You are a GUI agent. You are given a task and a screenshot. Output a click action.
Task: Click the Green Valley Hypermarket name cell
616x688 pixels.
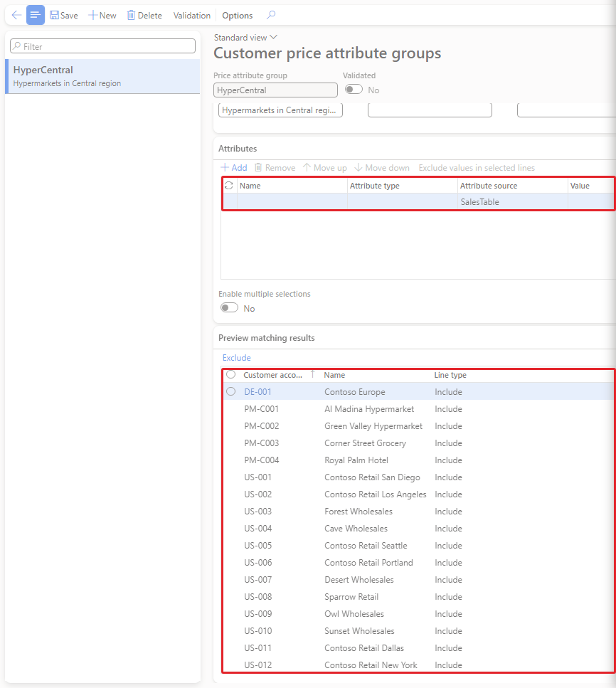pos(373,426)
